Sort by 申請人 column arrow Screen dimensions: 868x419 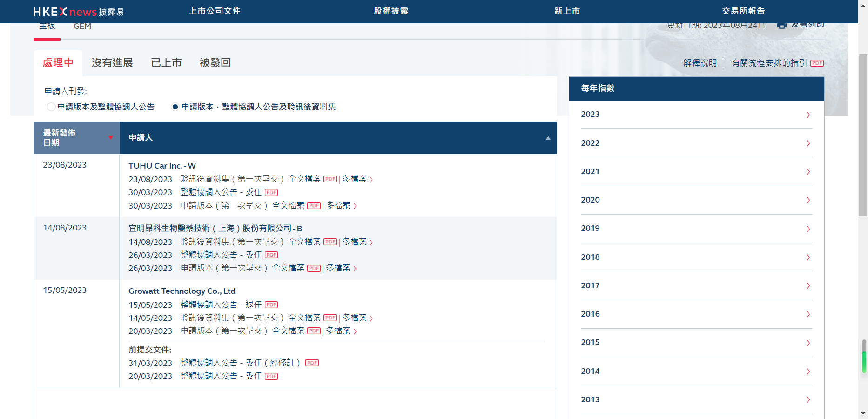tap(548, 138)
